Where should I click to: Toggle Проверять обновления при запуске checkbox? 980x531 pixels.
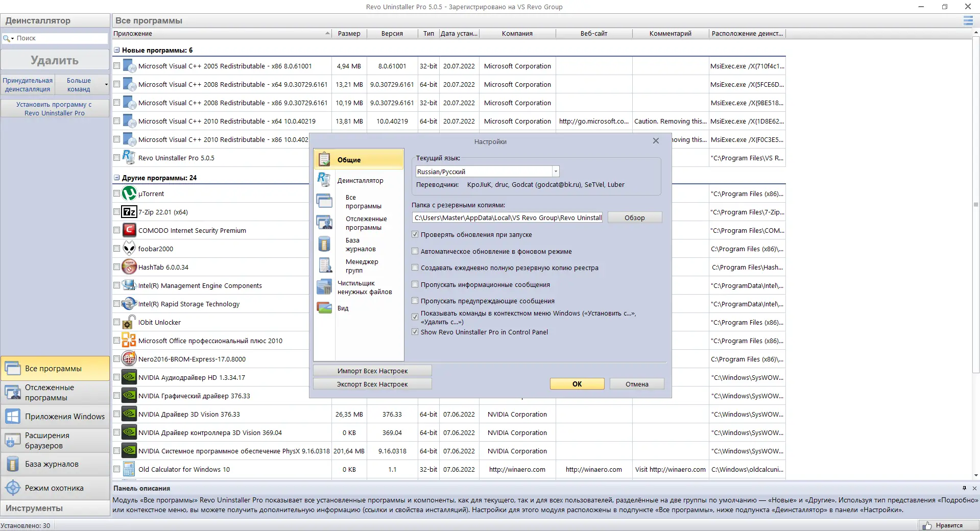(x=415, y=234)
